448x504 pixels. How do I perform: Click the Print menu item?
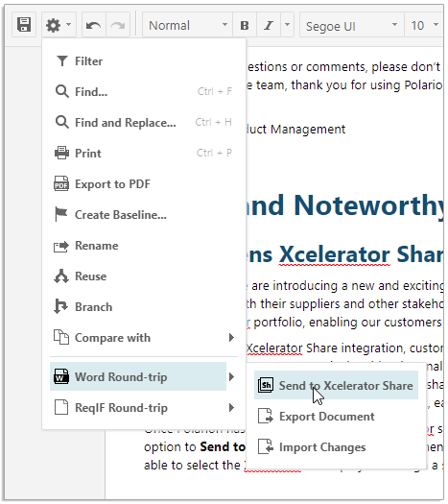(144, 153)
